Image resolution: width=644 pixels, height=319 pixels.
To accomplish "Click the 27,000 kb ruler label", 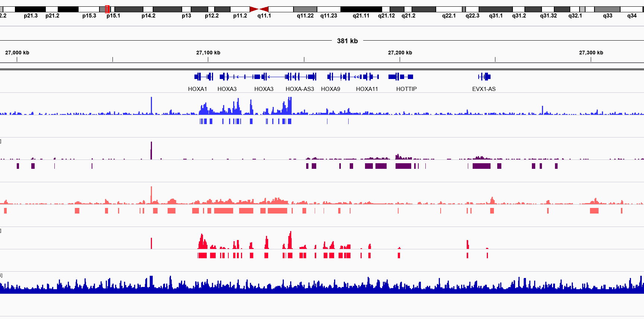I will click(17, 53).
